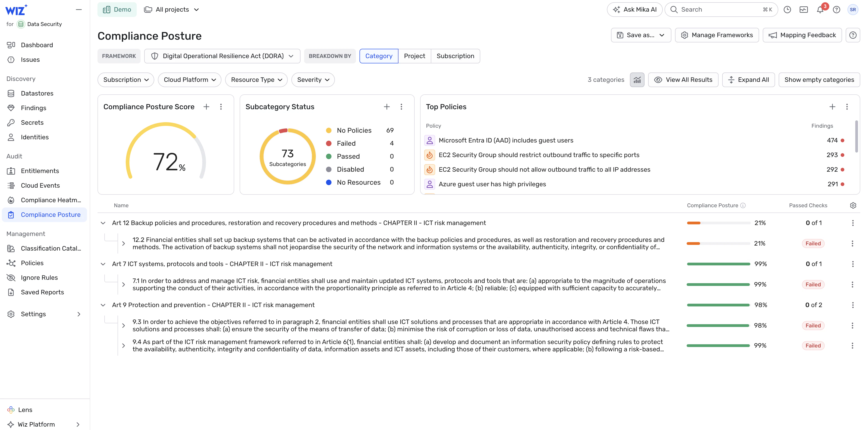
Task: Open Top Policies options menu
Action: tap(847, 106)
